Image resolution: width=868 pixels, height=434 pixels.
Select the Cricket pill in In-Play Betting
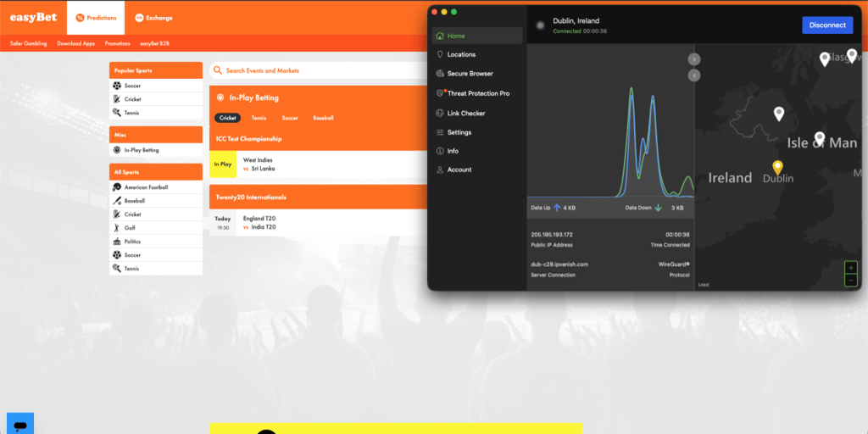click(227, 118)
